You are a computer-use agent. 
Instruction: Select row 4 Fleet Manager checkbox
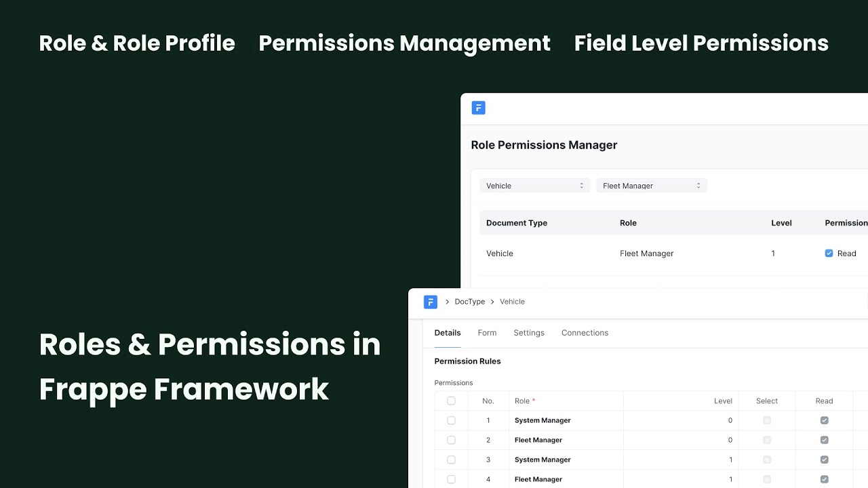coord(451,480)
